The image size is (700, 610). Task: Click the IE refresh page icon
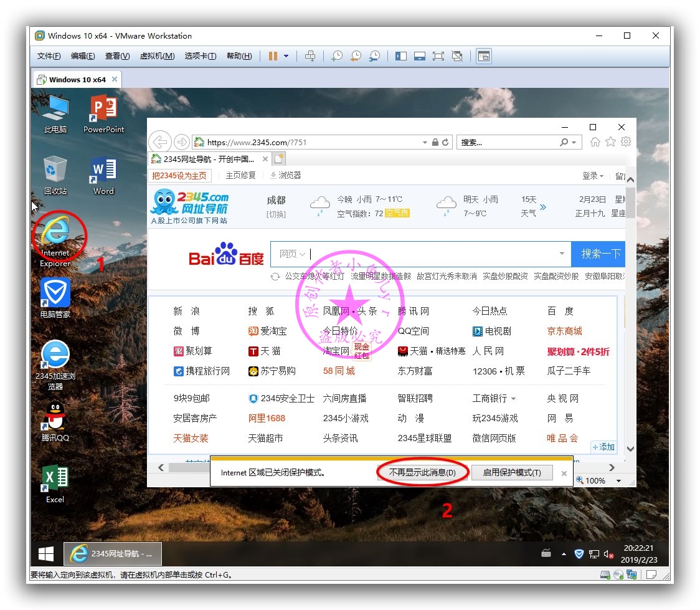[x=445, y=143]
